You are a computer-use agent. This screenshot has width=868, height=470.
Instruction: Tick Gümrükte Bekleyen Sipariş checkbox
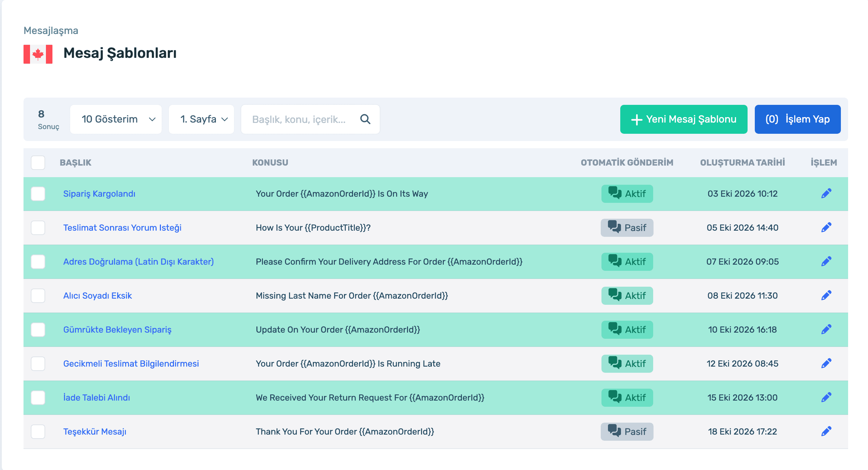pyautogui.click(x=38, y=330)
